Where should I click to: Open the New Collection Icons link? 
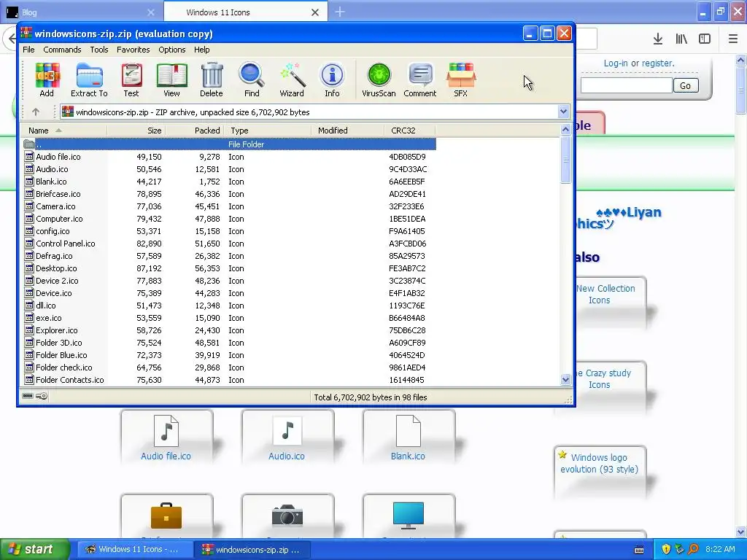605,295
